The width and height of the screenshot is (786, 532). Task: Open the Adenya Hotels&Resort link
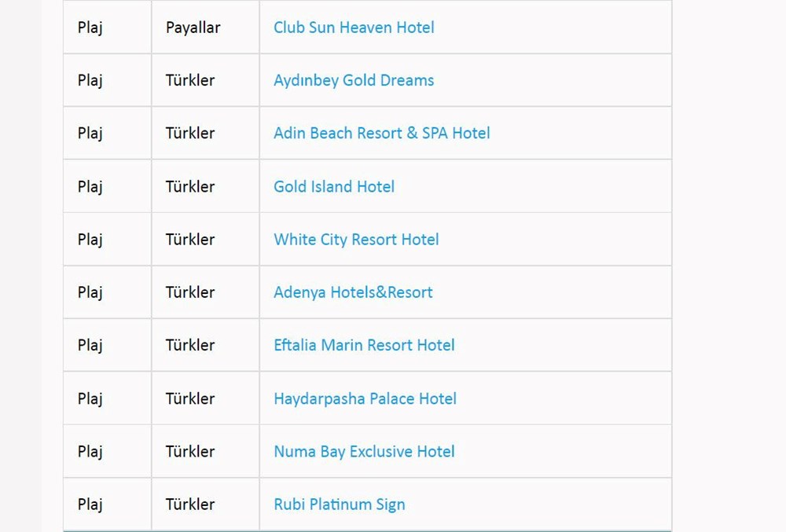click(x=352, y=292)
